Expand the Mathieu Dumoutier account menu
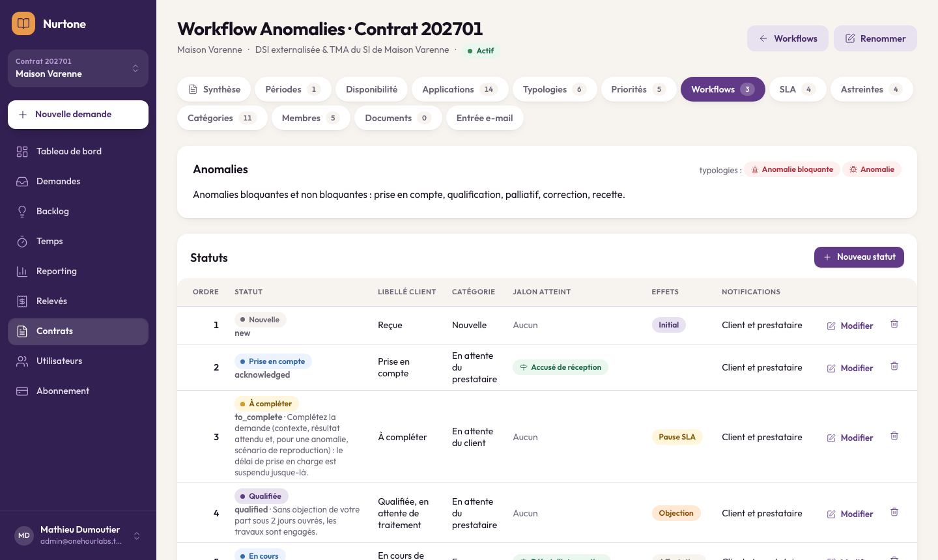This screenshot has height=560, width=938. 78,535
